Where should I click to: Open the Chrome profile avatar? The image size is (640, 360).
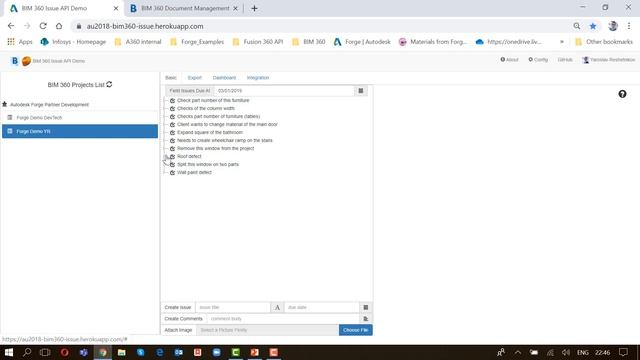point(613,26)
